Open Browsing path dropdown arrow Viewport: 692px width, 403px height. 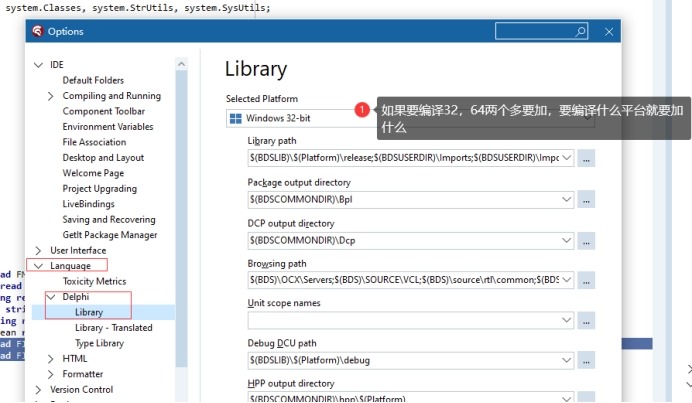[x=567, y=279]
